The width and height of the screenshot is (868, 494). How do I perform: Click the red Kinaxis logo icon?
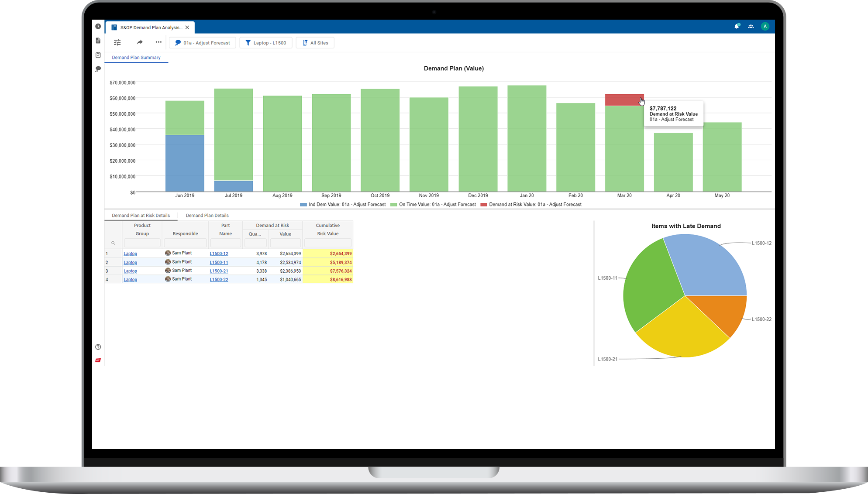[x=98, y=360]
